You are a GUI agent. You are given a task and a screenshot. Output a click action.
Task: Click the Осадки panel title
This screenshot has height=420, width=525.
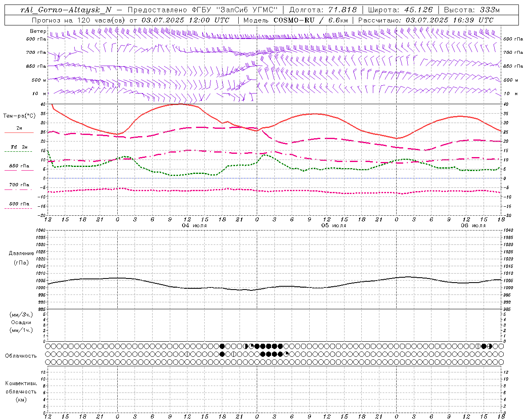(21, 322)
